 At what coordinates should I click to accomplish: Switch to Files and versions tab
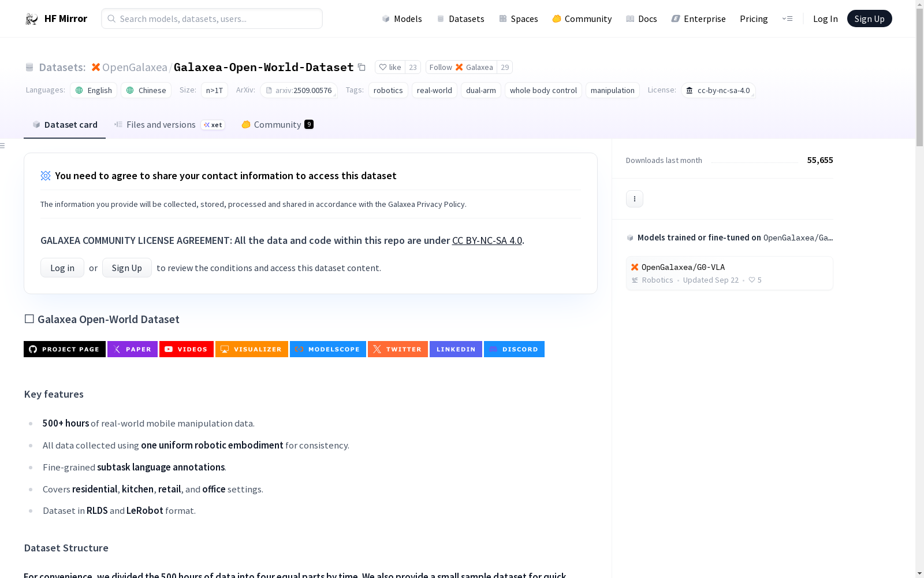(170, 125)
